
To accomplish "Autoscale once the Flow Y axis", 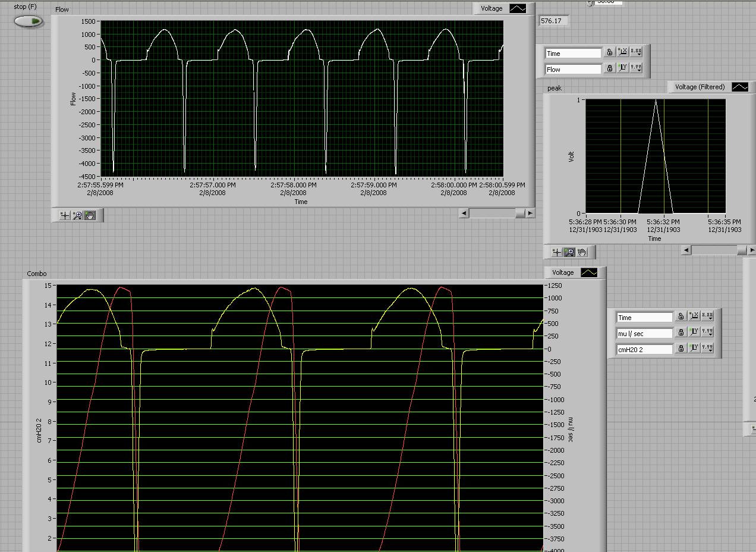I will tap(622, 68).
